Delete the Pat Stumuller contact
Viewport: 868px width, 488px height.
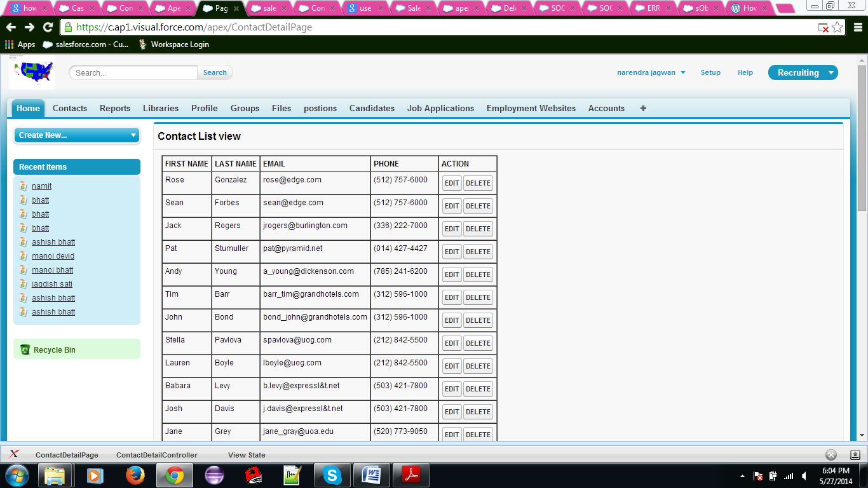click(478, 252)
